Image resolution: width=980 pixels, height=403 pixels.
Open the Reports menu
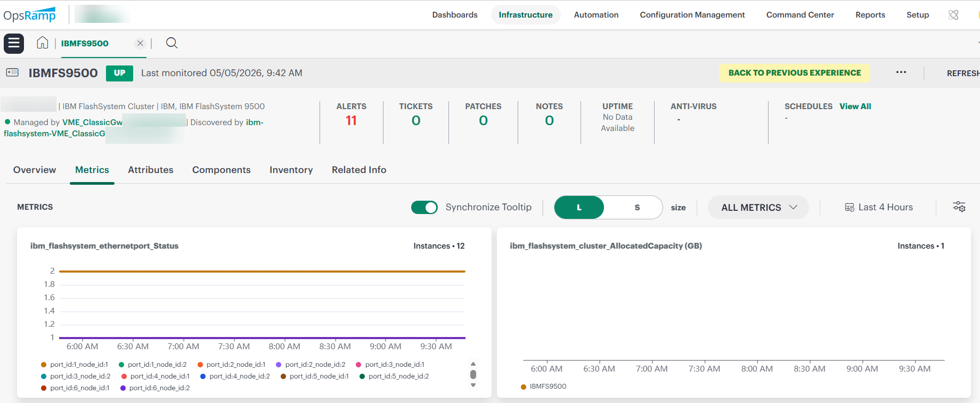870,15
